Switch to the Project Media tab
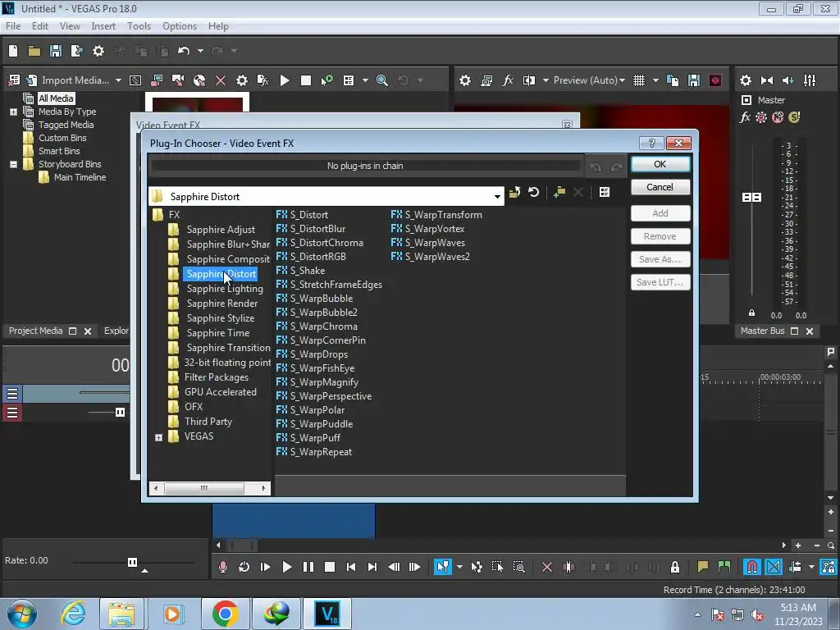The image size is (840, 630). coord(35,331)
